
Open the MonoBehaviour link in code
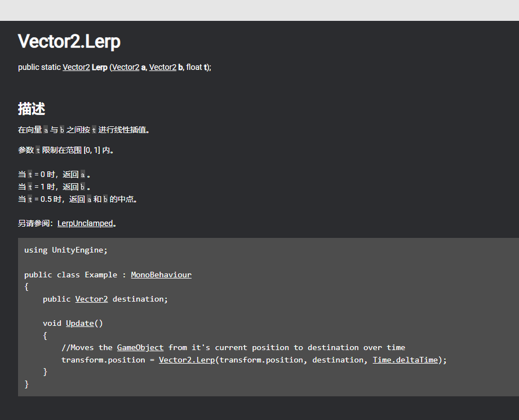[x=161, y=275]
